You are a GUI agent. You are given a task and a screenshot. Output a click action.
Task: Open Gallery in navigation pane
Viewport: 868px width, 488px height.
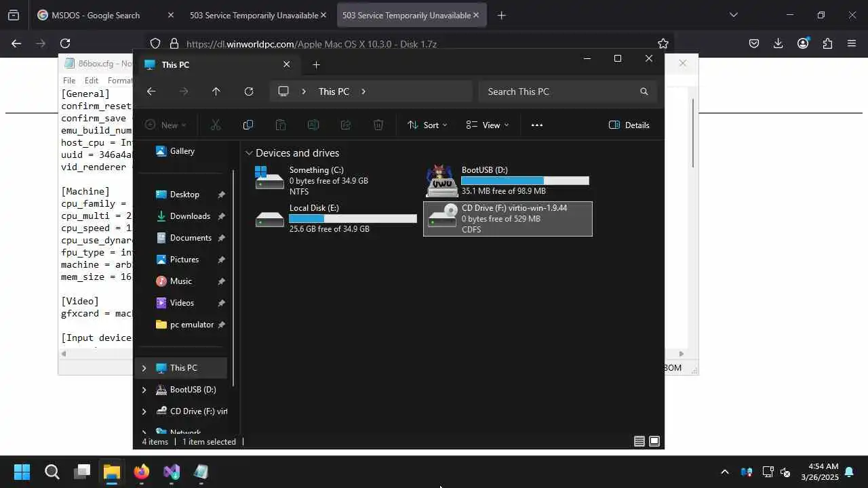182,151
